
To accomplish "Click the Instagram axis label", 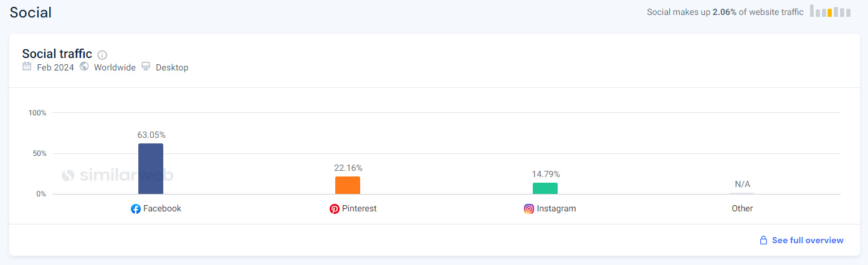I will point(556,208).
